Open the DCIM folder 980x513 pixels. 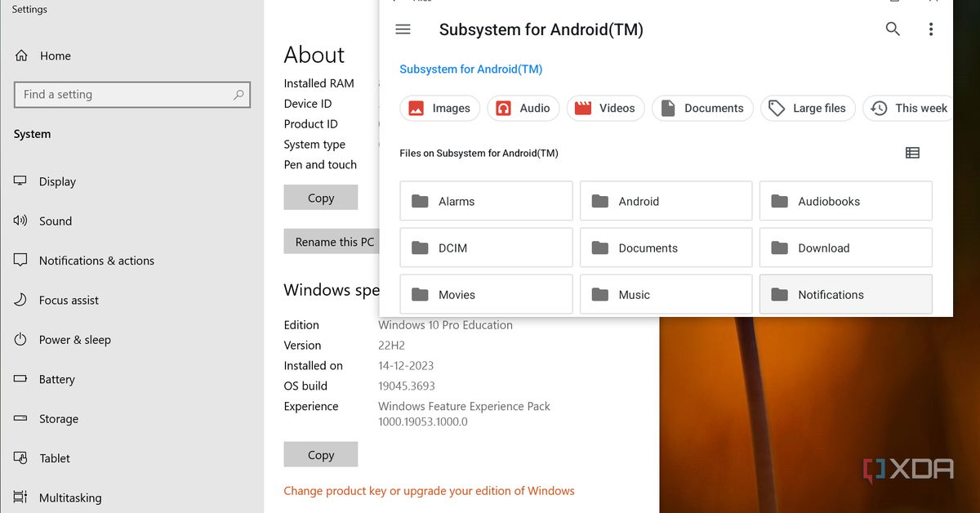(x=486, y=248)
